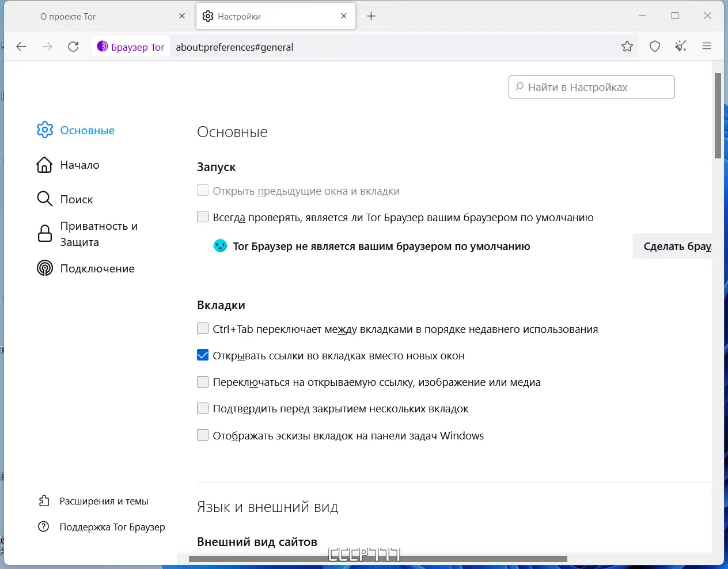Click the Tor onion icon in the address bar
Screen dimensions: 728x569
103,47
